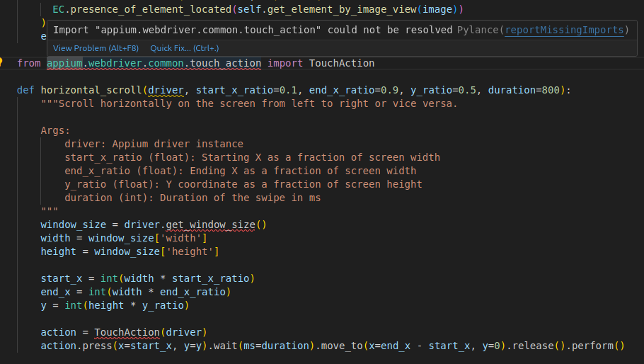The image size is (644, 364).
Task: Click the View Problem link
Action: tap(96, 47)
